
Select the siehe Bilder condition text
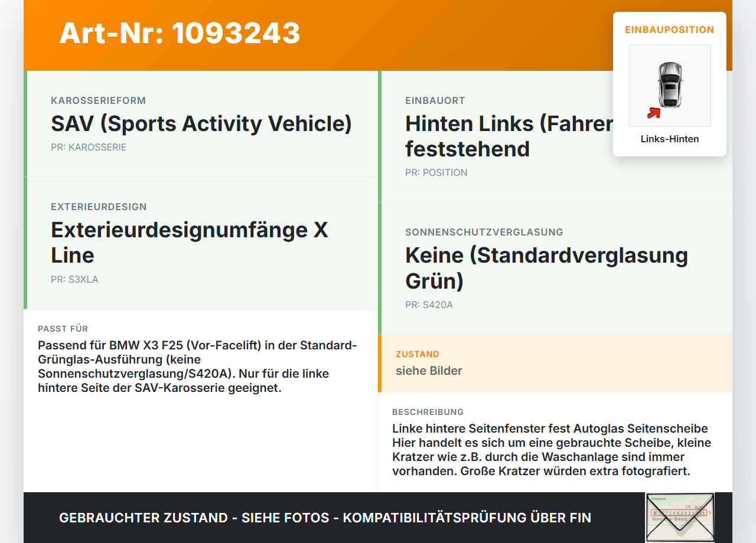tap(429, 371)
